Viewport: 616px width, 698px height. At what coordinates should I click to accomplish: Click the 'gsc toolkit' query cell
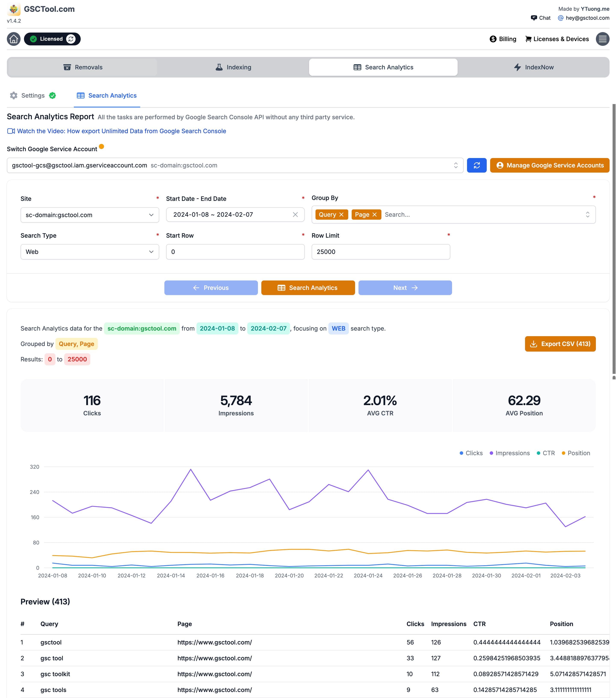point(55,674)
